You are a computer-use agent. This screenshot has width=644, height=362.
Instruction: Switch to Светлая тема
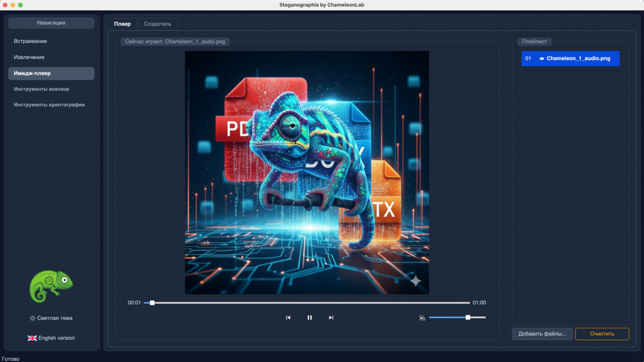pyautogui.click(x=54, y=318)
